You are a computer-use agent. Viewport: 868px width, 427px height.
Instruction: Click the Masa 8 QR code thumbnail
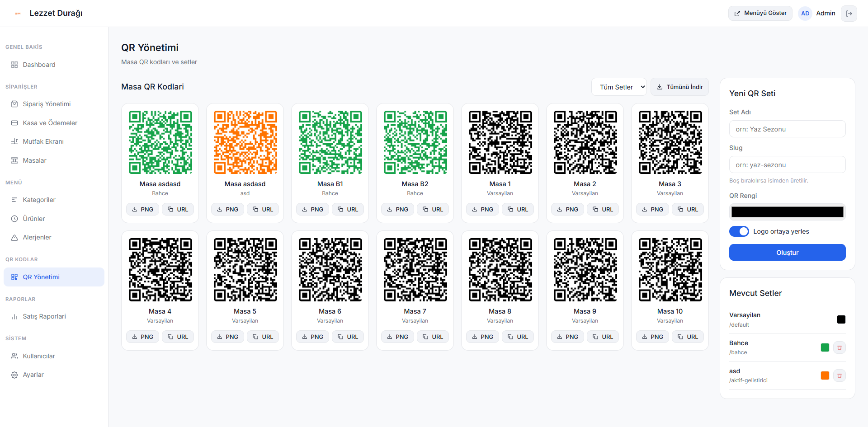(500, 270)
